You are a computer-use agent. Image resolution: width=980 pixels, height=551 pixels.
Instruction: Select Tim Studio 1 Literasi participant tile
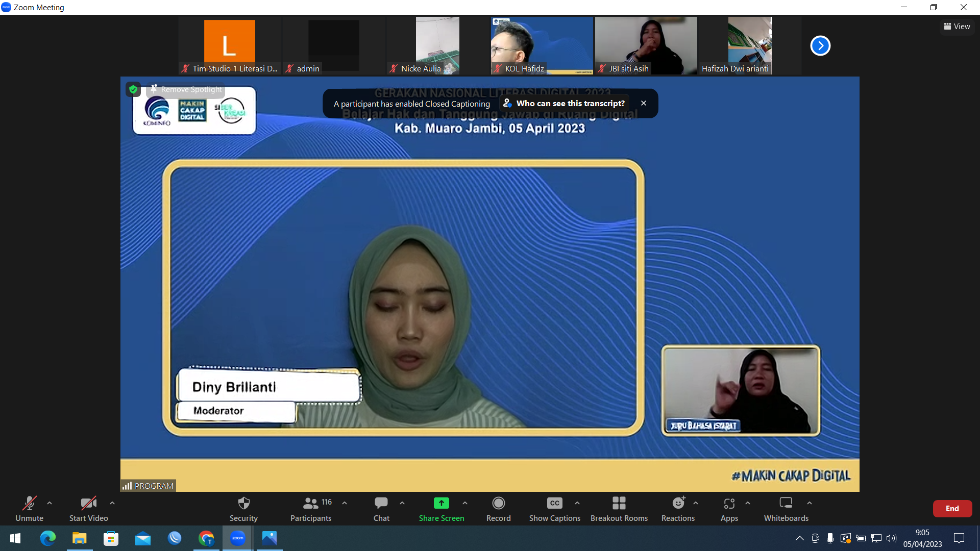230,46
